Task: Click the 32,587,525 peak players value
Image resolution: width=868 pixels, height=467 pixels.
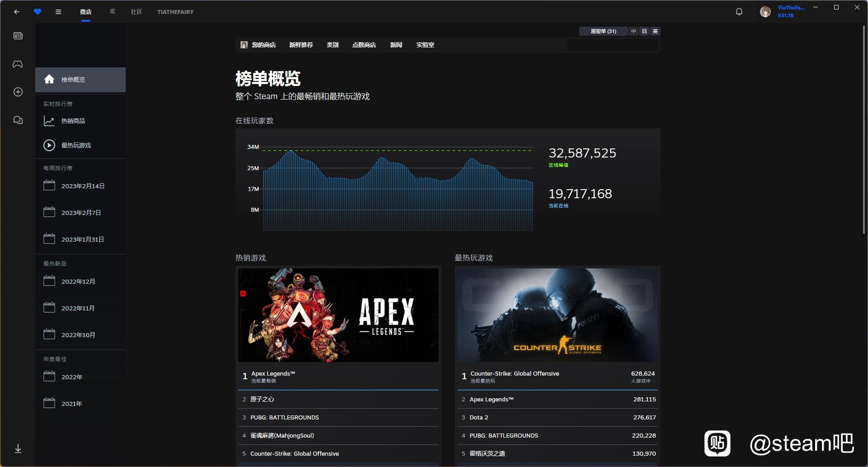Action: [582, 153]
